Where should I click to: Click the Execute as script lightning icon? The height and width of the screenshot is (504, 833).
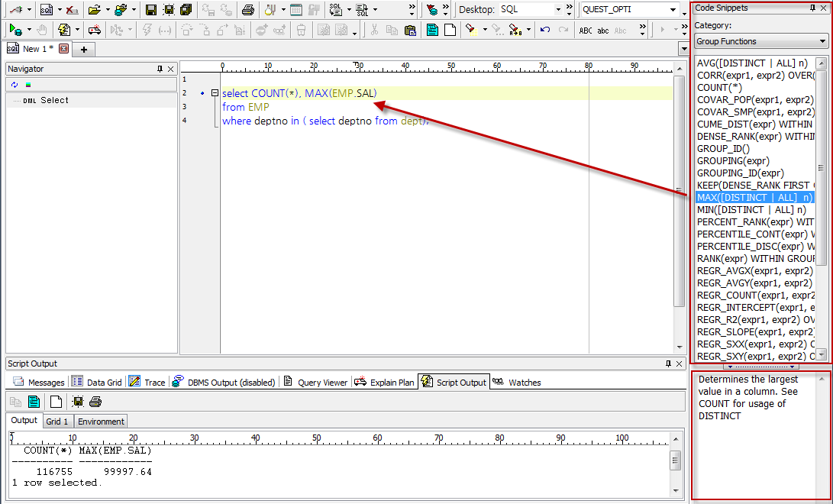(64, 30)
